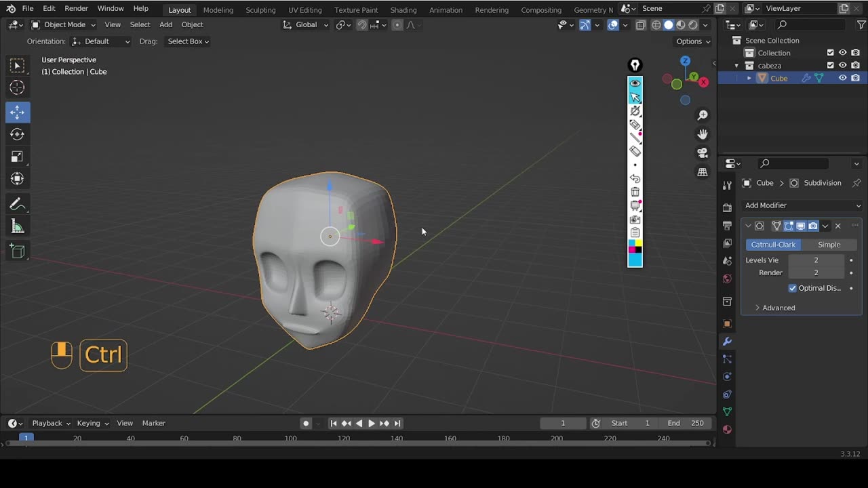The image size is (868, 488).
Task: Pin the Cube Subdivision properties context
Action: (x=856, y=183)
